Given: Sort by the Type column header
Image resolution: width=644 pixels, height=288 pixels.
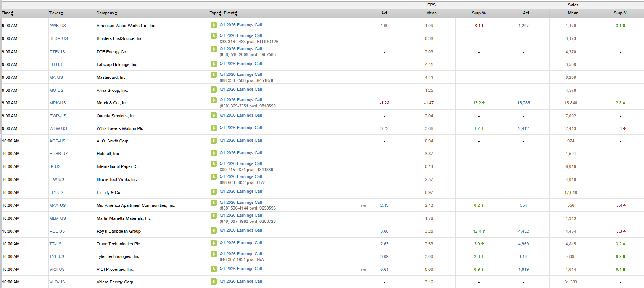Looking at the screenshot, I should [215, 13].
